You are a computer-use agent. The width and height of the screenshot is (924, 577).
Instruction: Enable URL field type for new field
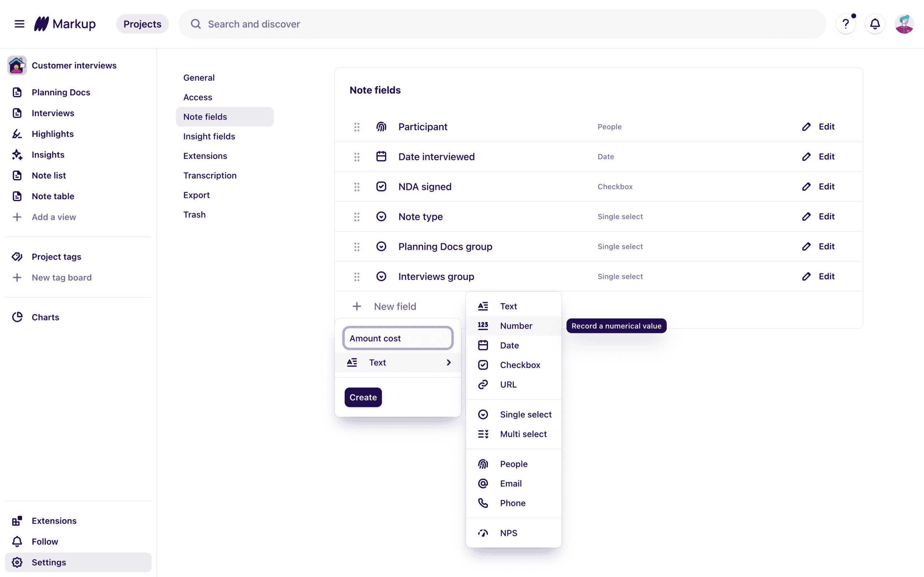tap(507, 384)
